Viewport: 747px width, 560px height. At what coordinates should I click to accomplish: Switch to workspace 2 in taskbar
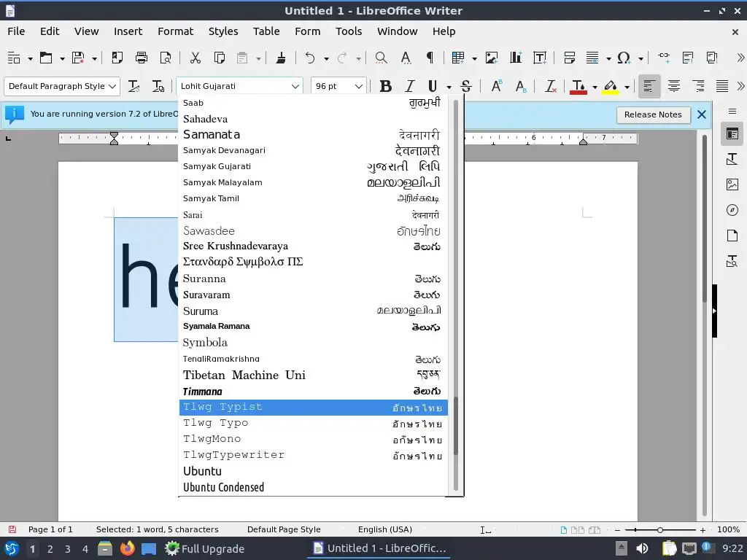pos(50,548)
